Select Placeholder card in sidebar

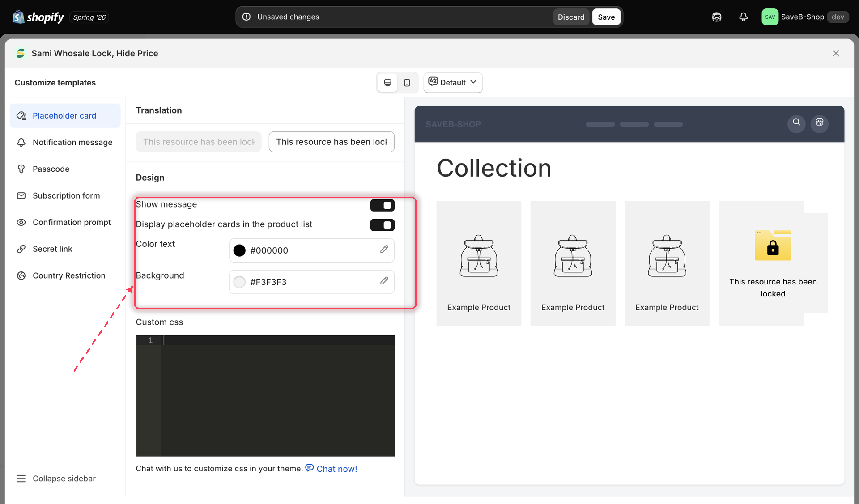pos(65,116)
